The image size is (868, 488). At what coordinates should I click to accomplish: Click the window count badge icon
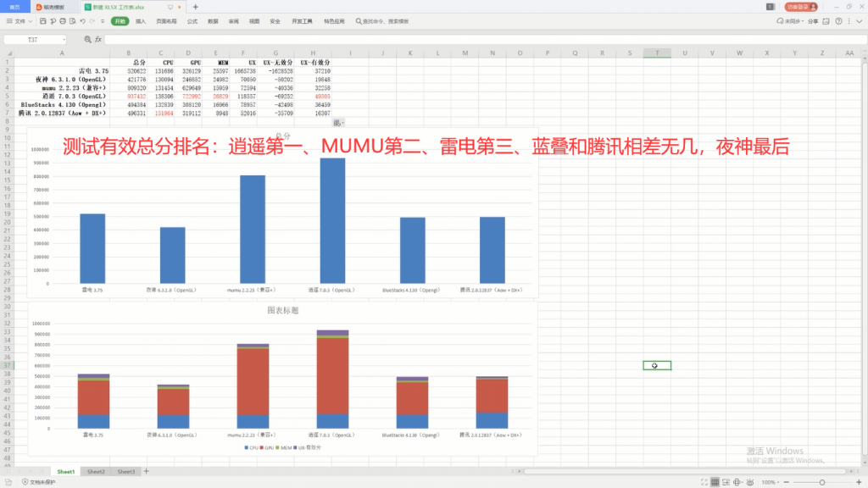click(x=770, y=7)
